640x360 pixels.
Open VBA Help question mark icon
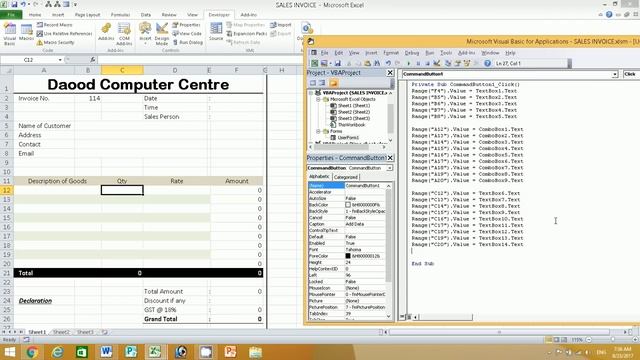coord(487,63)
